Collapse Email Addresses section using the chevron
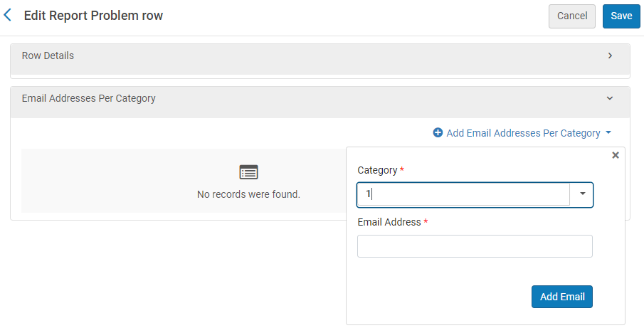 click(610, 98)
